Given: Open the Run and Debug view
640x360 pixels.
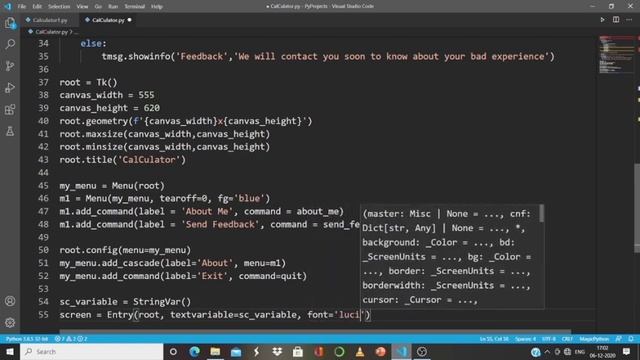Looking at the screenshot, I should 10,87.
